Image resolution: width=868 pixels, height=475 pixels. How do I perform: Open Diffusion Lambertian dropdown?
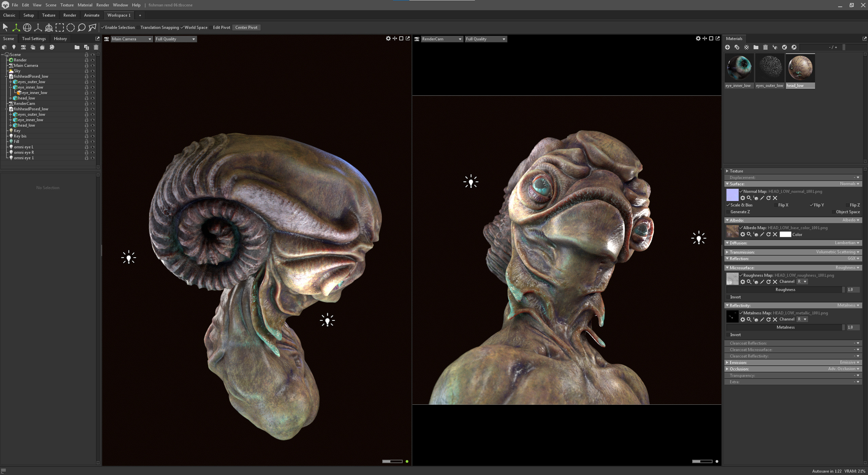pos(847,243)
